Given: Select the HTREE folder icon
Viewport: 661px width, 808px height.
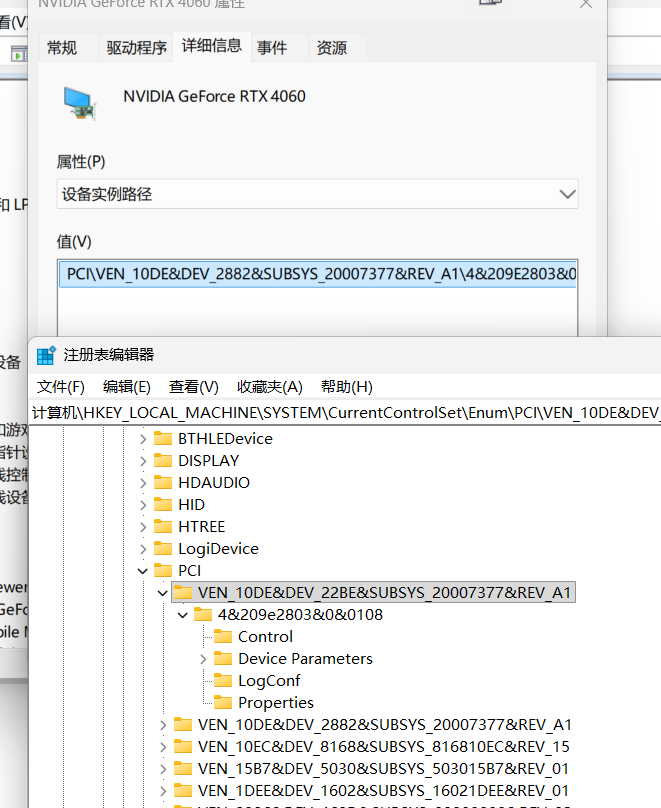Looking at the screenshot, I should [x=163, y=527].
